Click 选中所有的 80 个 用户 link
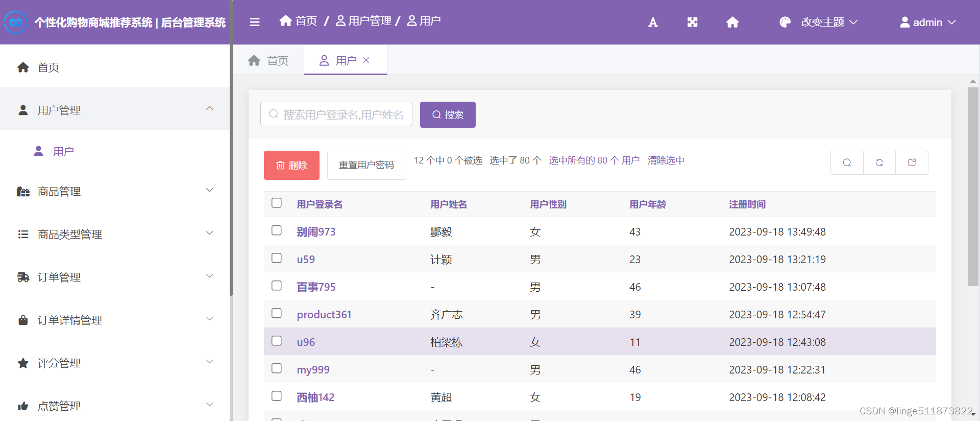 (594, 160)
